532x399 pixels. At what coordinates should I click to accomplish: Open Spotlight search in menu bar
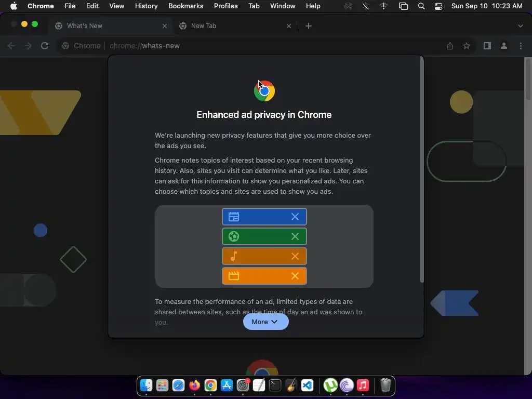pos(421,6)
